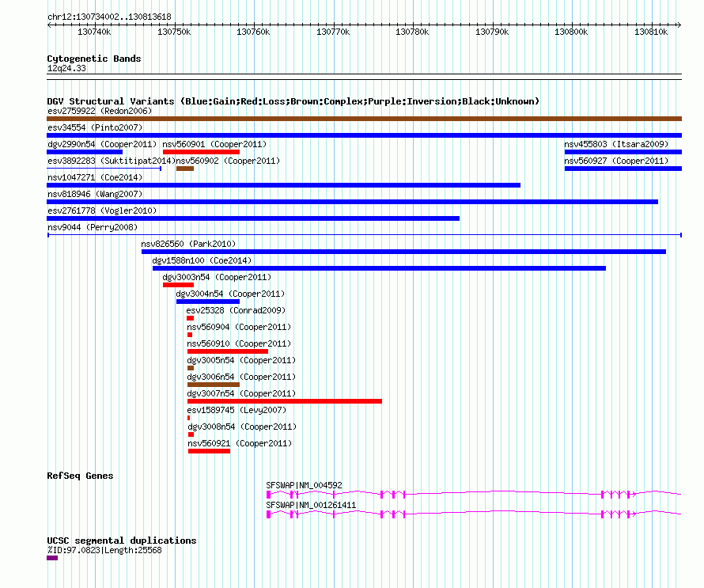Open the nsv818946 (Wang2007) label

coord(95,194)
